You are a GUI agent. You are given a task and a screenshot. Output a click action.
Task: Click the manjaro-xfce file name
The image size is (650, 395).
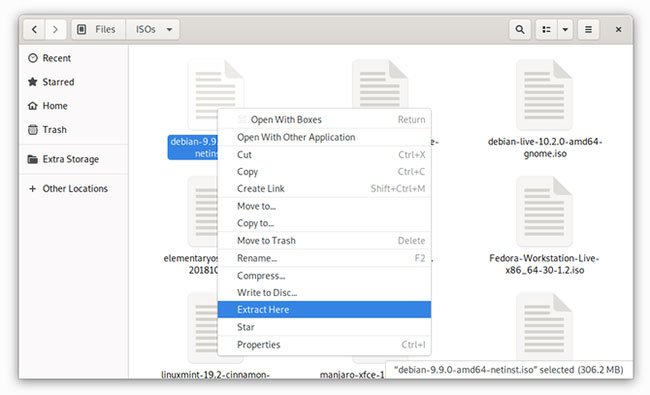click(352, 374)
